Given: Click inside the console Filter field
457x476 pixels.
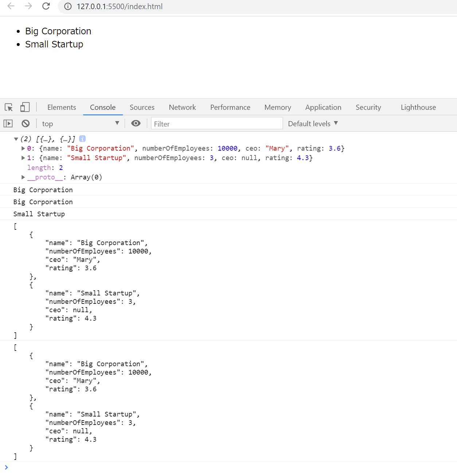Looking at the screenshot, I should (216, 123).
